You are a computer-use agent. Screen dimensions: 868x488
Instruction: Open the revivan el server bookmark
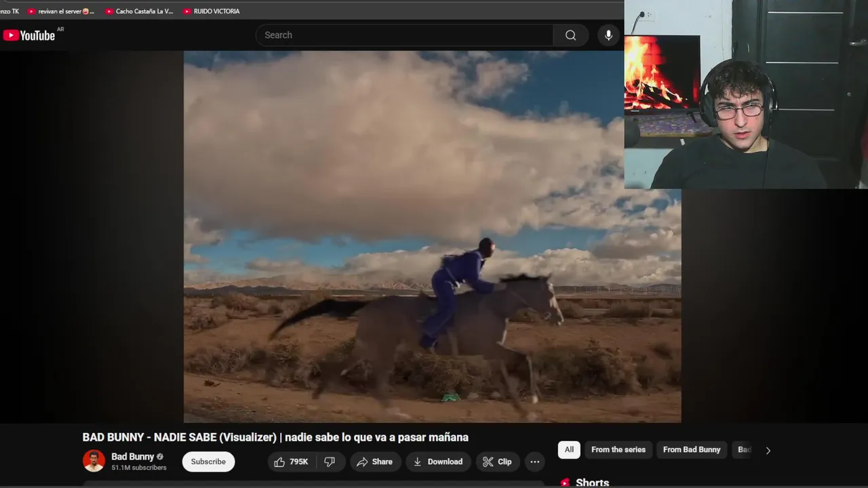click(61, 11)
